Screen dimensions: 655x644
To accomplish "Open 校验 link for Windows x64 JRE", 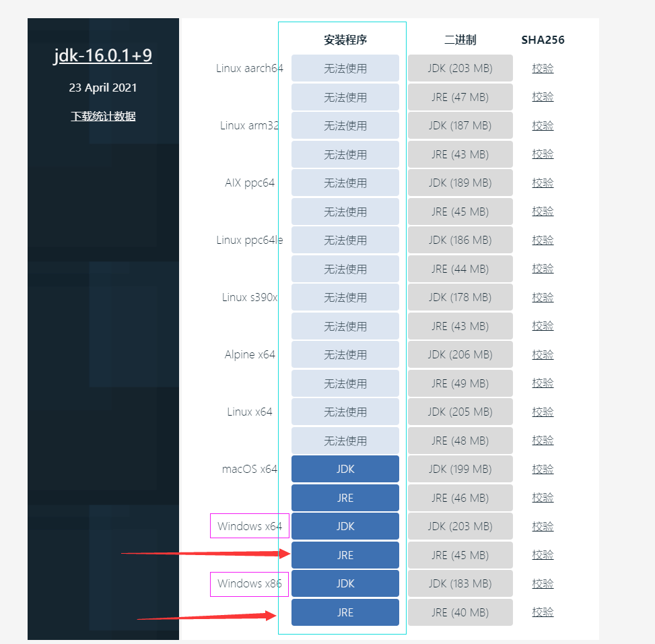I will pyautogui.click(x=543, y=555).
